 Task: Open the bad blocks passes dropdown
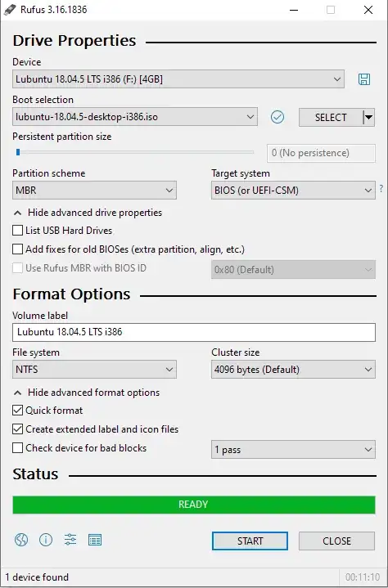click(293, 449)
